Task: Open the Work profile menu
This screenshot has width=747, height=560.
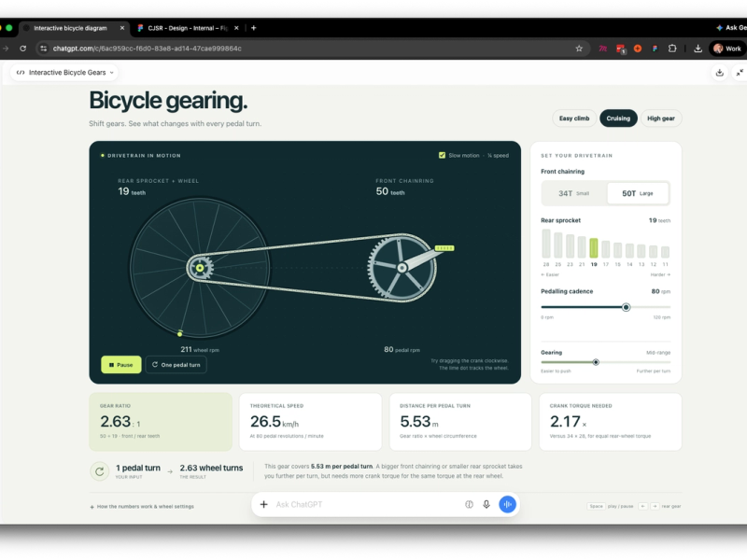Action: (727, 49)
